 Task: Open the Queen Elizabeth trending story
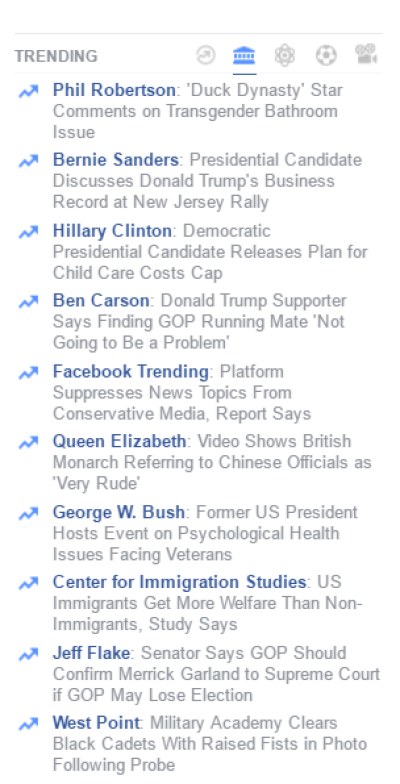pyautogui.click(x=120, y=442)
